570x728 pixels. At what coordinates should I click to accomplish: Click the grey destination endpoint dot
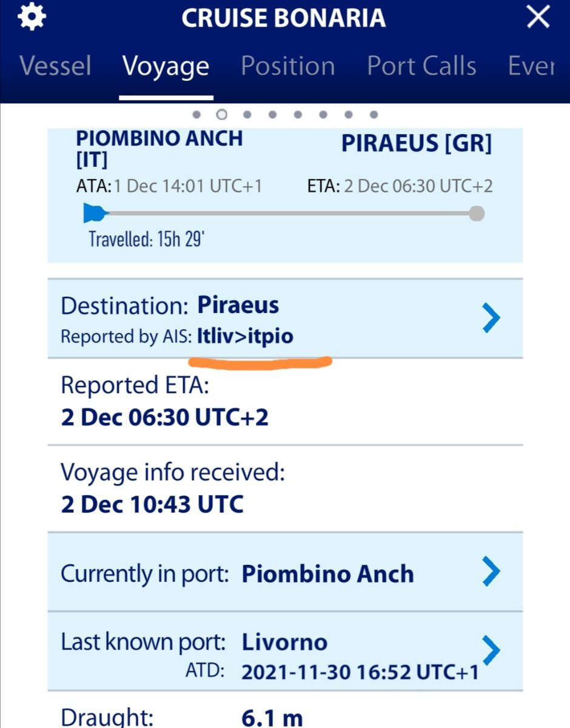pyautogui.click(x=477, y=213)
